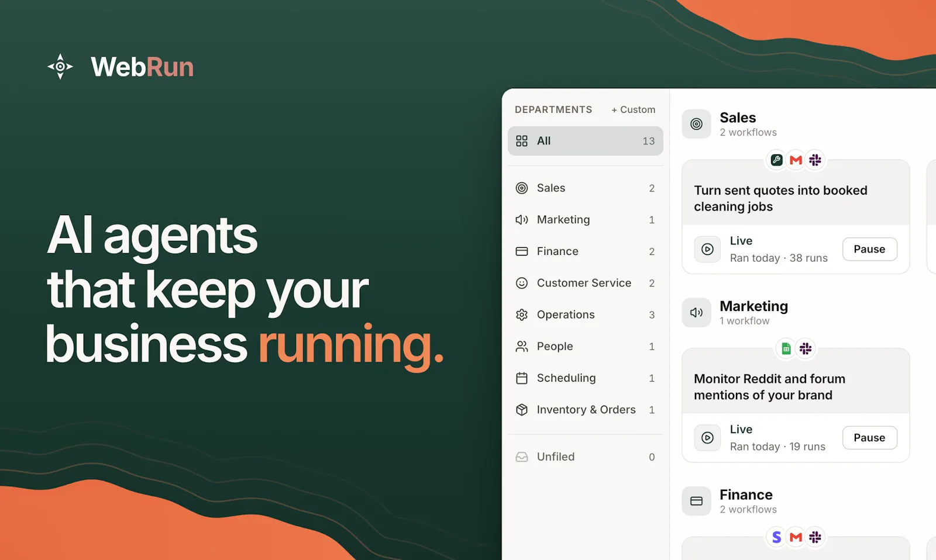Open the Operations department

tap(585, 314)
